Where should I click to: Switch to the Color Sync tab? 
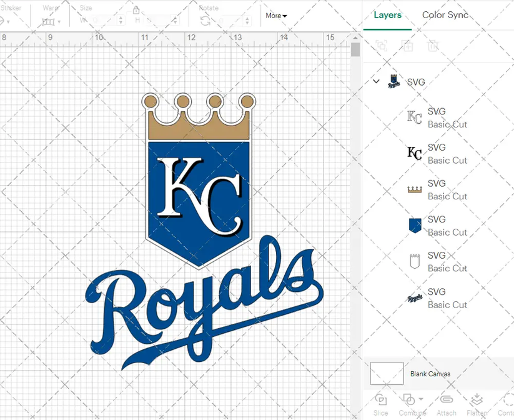pyautogui.click(x=445, y=15)
